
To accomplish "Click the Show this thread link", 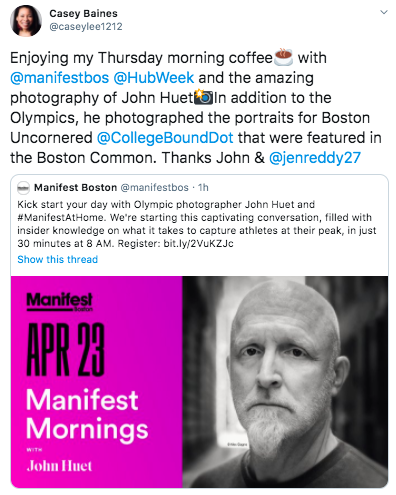I will coord(58,259).
